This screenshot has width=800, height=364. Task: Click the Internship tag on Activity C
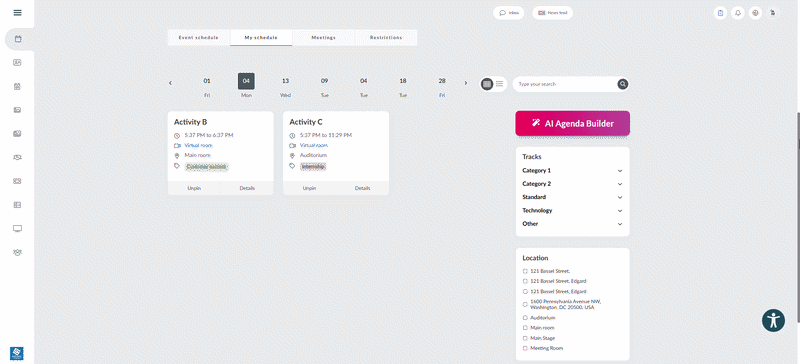pyautogui.click(x=313, y=166)
